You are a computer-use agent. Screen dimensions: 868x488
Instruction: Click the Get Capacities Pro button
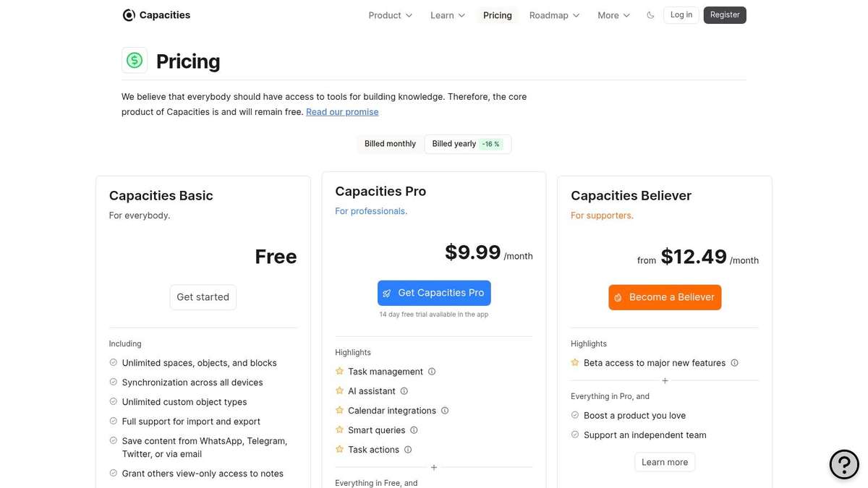coord(433,292)
